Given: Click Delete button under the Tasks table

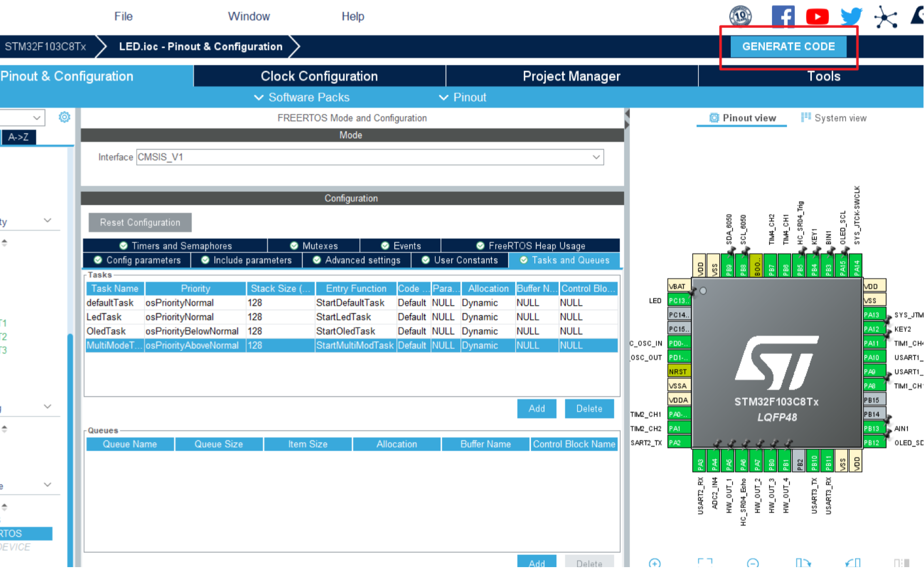Looking at the screenshot, I should pyautogui.click(x=589, y=409).
